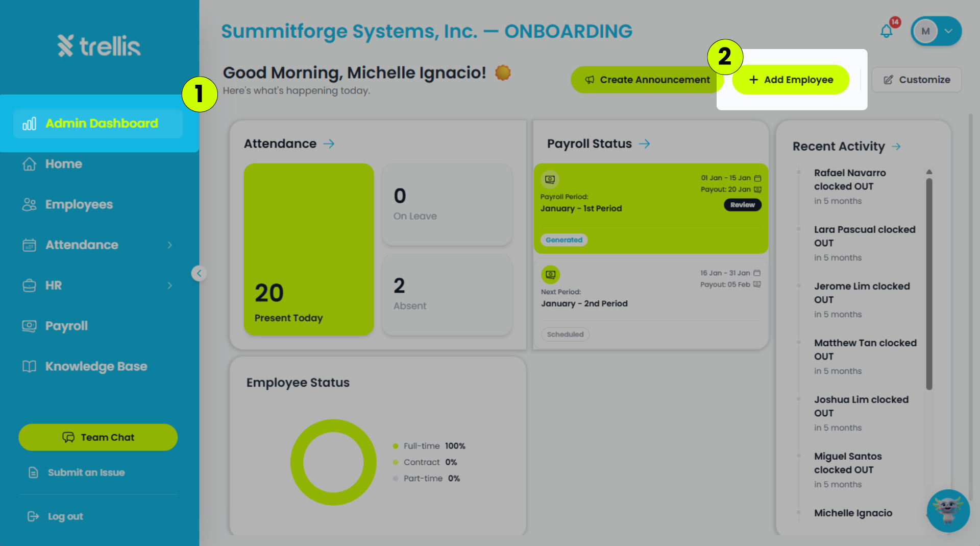Viewport: 980px width, 546px height.
Task: Click the Add Employee button
Action: coord(791,80)
